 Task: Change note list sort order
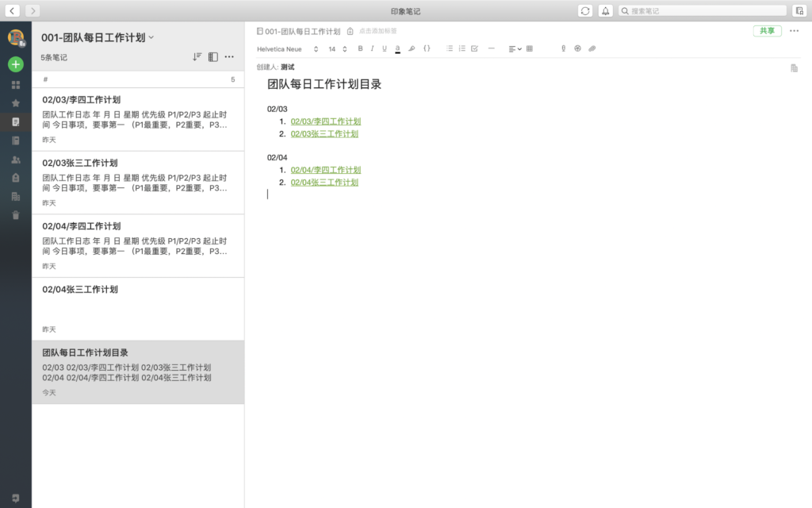197,57
